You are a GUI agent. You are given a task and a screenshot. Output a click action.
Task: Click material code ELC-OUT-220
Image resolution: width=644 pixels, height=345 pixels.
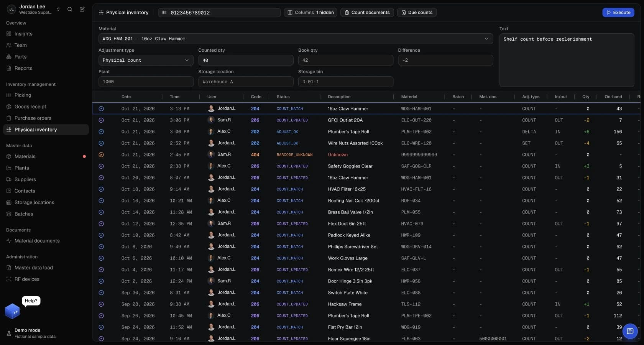pos(416,120)
